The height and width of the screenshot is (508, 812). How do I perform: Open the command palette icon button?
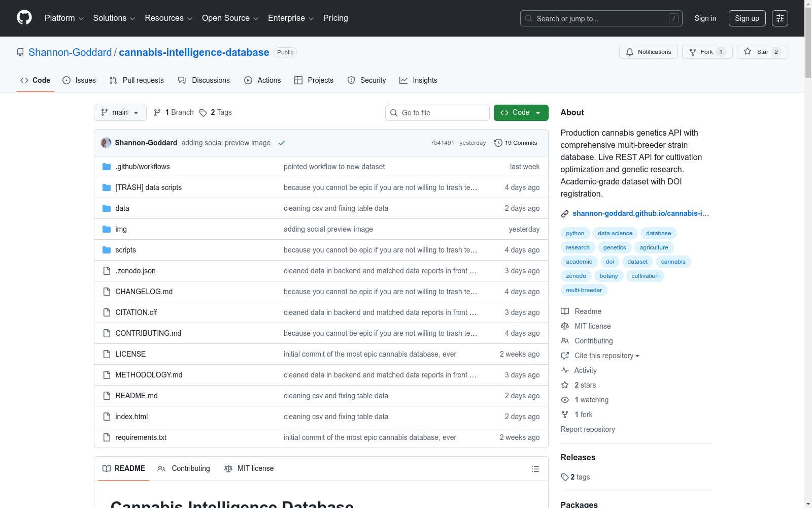780,18
